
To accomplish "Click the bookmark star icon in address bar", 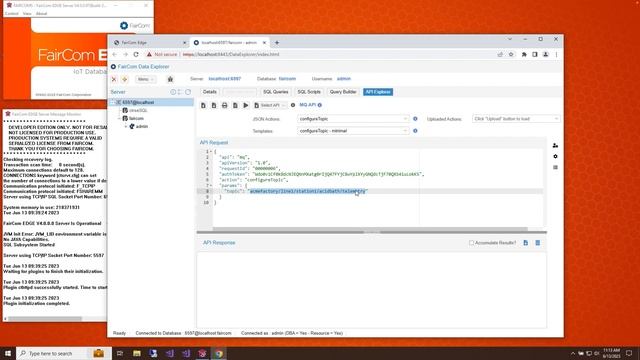I will point(511,54).
